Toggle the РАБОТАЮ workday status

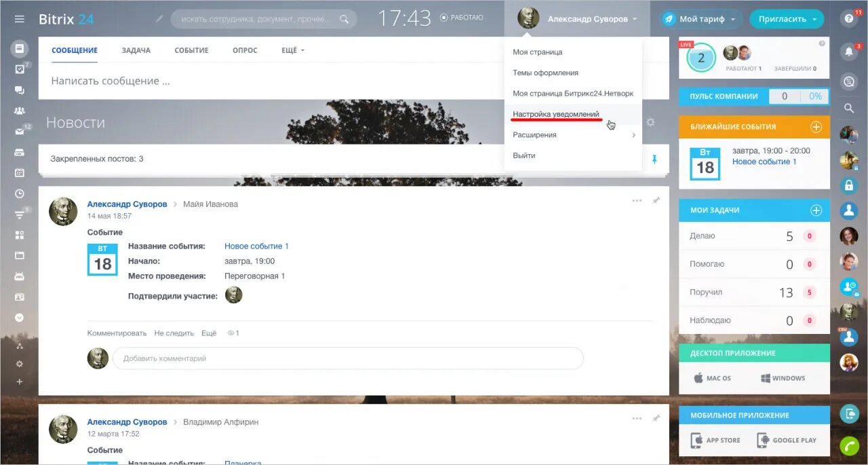pyautogui.click(x=462, y=18)
